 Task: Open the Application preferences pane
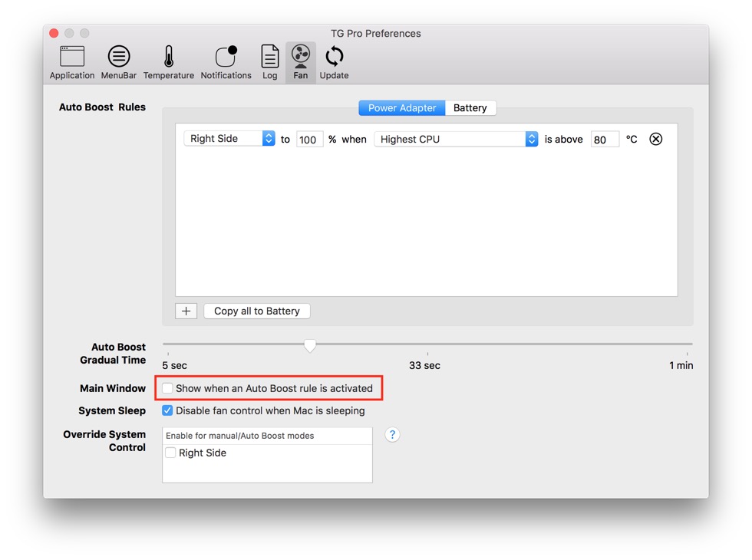72,62
